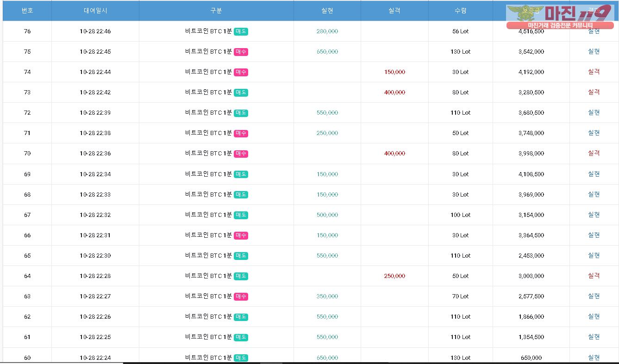Click the date 10-28 22:45

(95, 52)
